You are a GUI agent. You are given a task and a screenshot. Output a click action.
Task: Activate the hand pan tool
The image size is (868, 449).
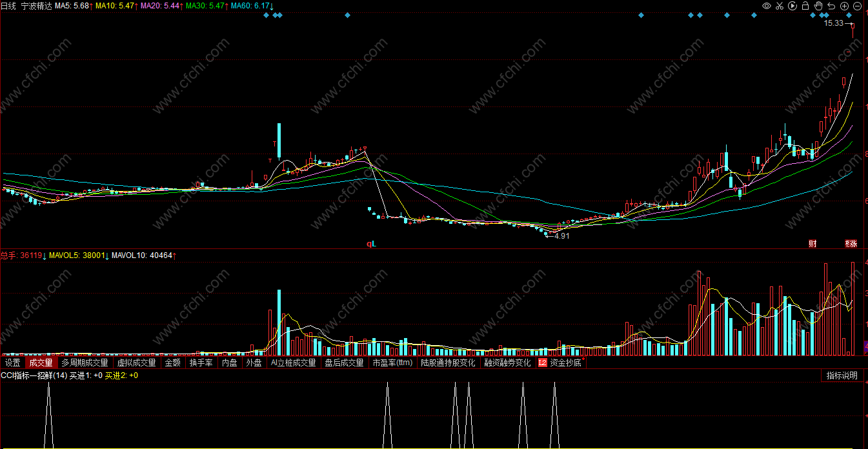pos(818,6)
